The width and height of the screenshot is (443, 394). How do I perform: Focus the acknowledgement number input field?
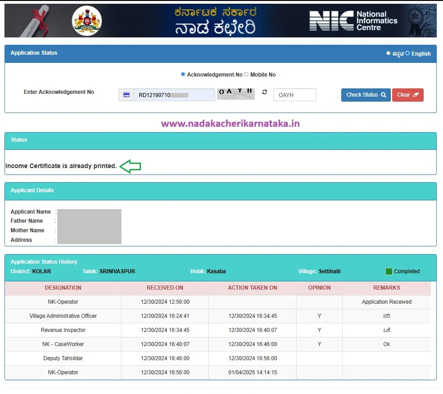click(x=174, y=95)
